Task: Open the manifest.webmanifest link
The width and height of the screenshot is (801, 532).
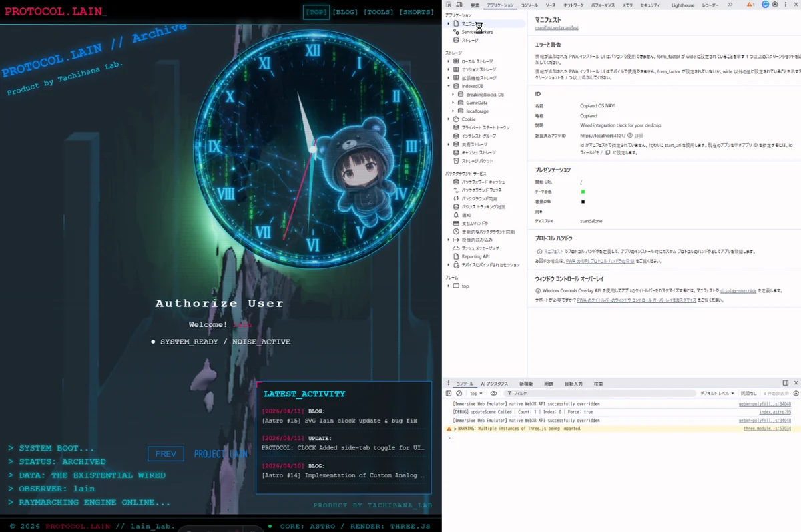Action: pyautogui.click(x=557, y=28)
